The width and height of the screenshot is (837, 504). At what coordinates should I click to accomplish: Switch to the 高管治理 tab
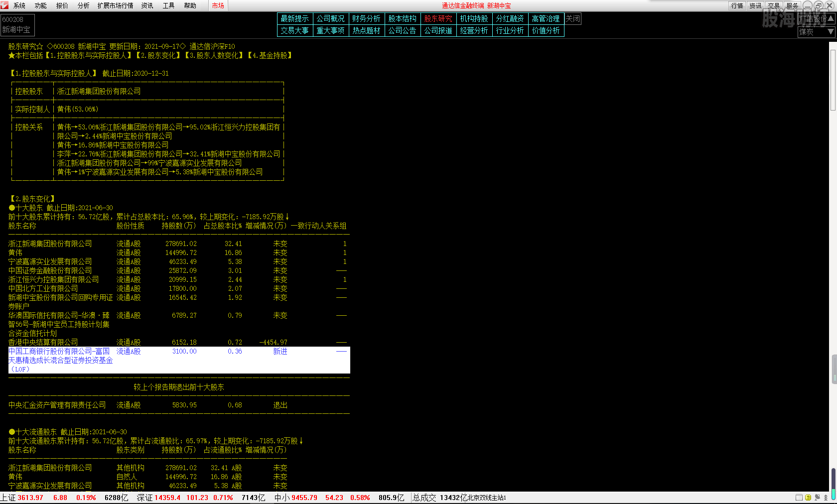(546, 18)
